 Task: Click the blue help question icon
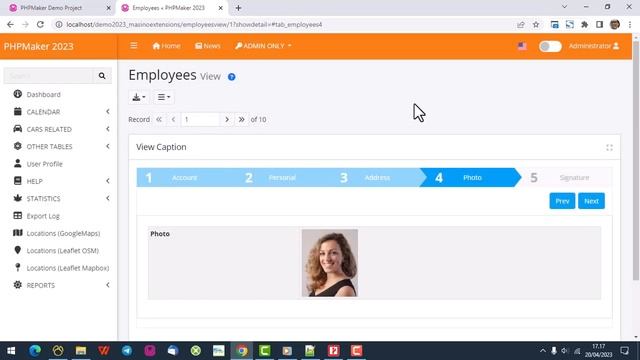pos(231,77)
